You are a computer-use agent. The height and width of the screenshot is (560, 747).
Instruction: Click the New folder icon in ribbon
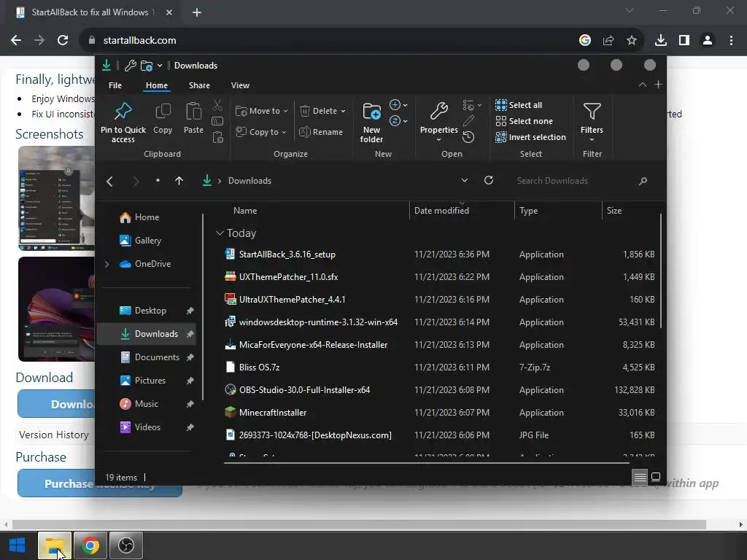point(371,112)
